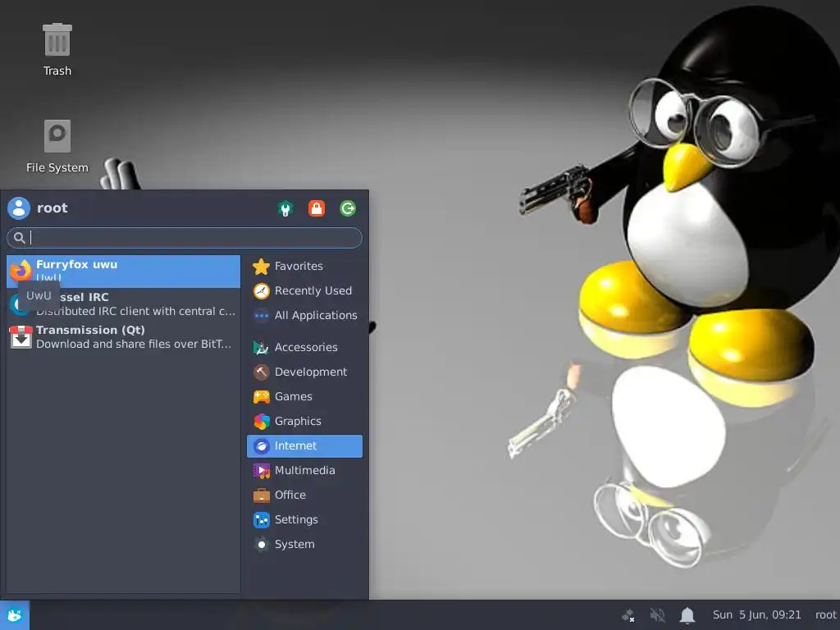Show Recently Used applications
The width and height of the screenshot is (840, 630).
tap(304, 291)
